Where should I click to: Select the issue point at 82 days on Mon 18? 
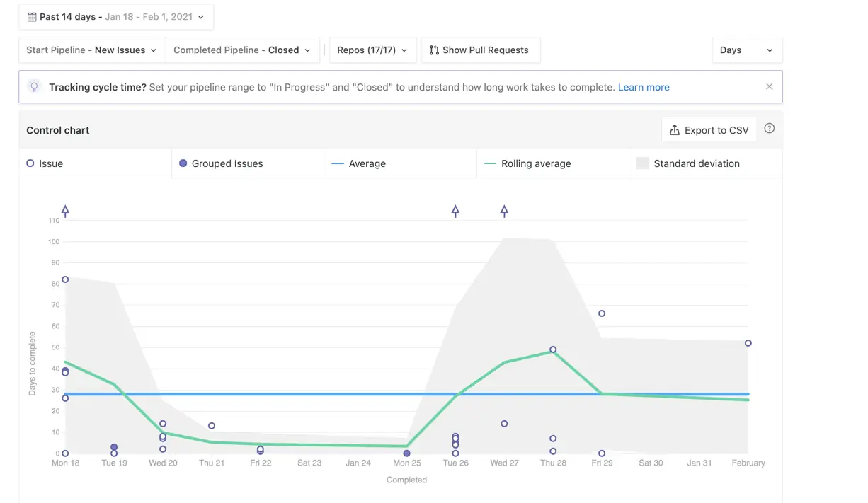pos(65,279)
